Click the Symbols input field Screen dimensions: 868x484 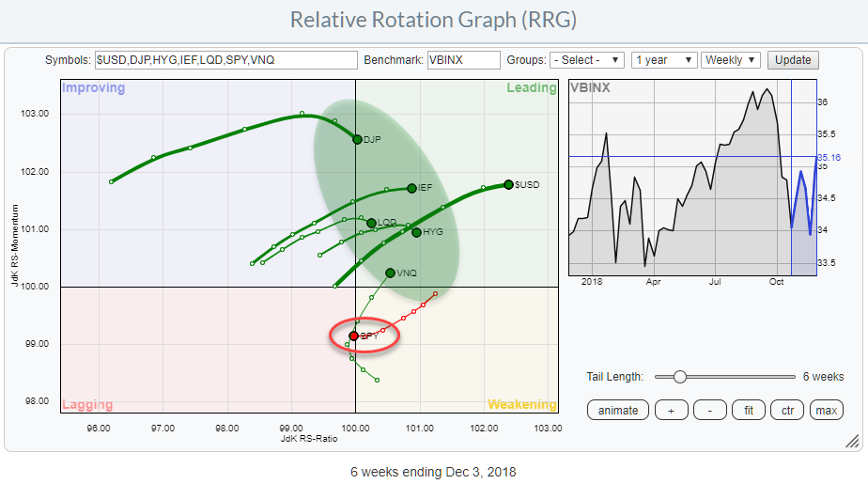coord(225,60)
